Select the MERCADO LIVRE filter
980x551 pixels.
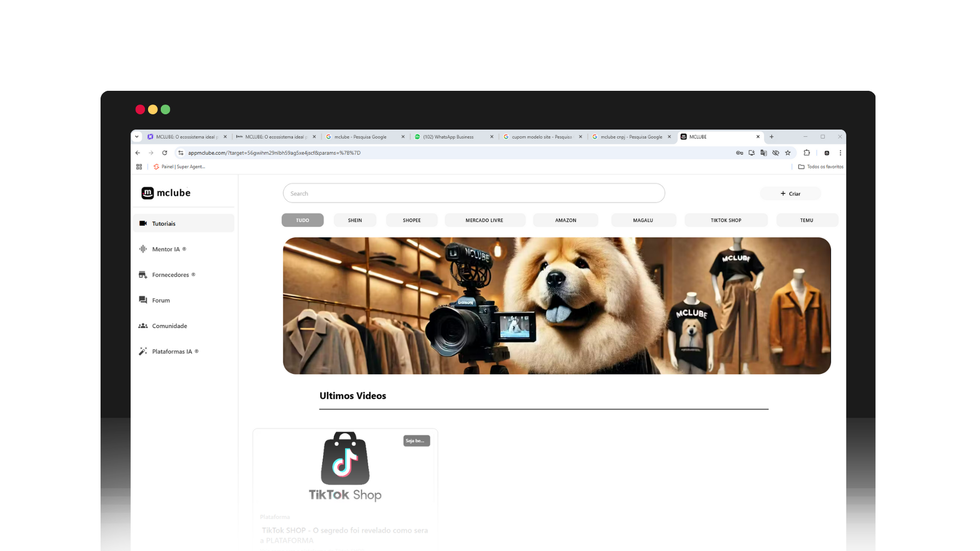(x=484, y=220)
